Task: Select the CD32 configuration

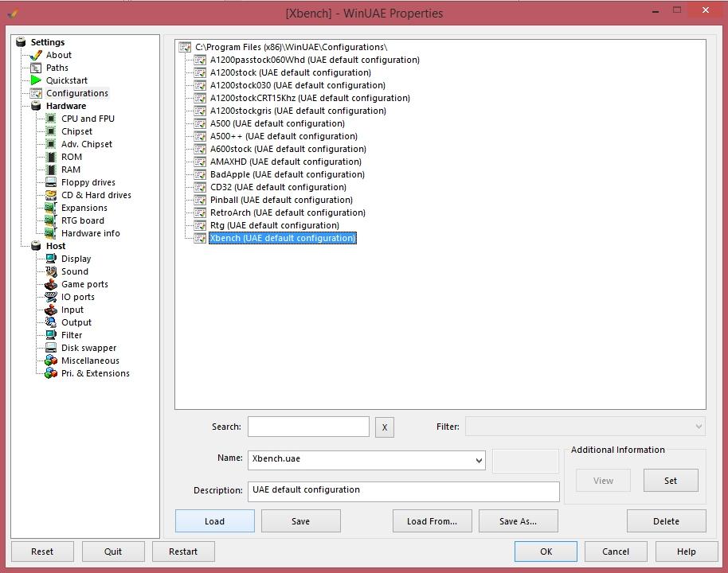Action: 278,188
